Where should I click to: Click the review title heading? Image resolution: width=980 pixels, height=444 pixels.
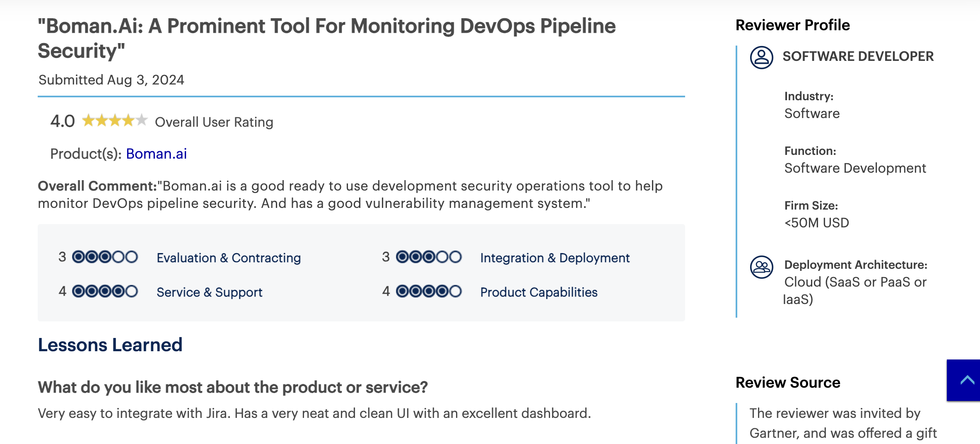coord(326,38)
